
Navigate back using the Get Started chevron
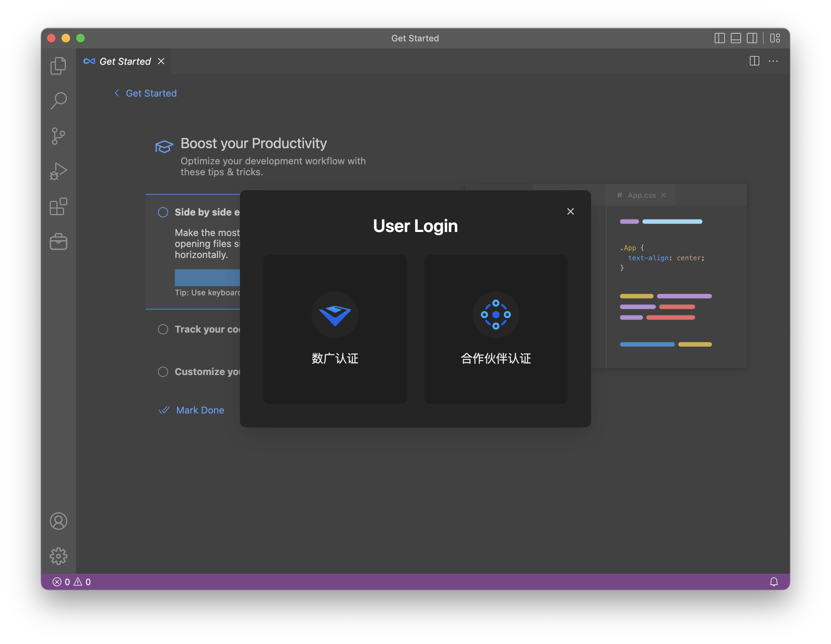pyautogui.click(x=117, y=93)
